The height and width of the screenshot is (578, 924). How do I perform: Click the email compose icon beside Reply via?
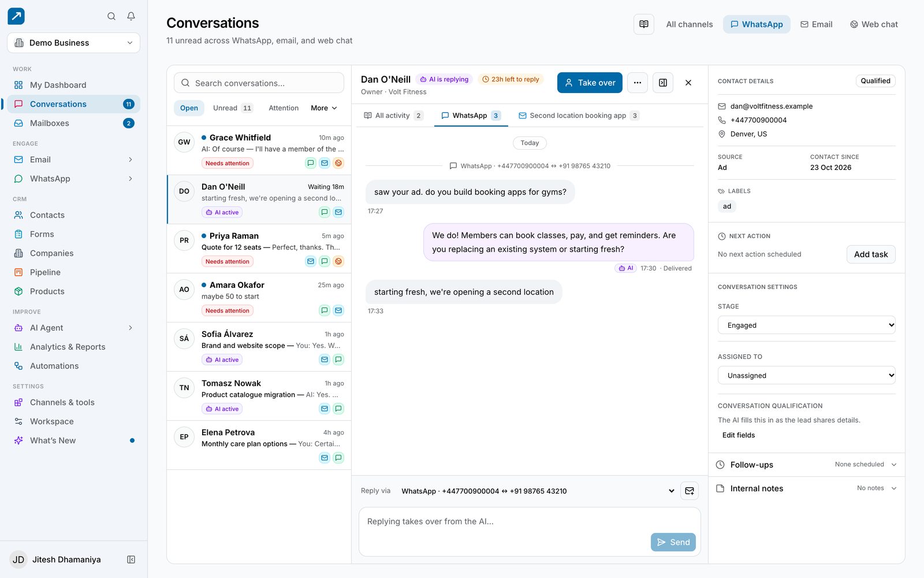click(x=690, y=491)
